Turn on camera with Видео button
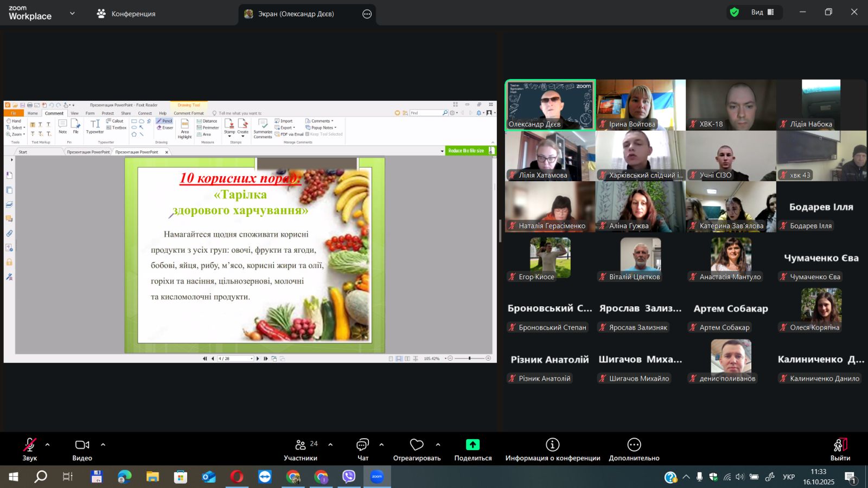Screen dimensions: 868x488 [82, 445]
